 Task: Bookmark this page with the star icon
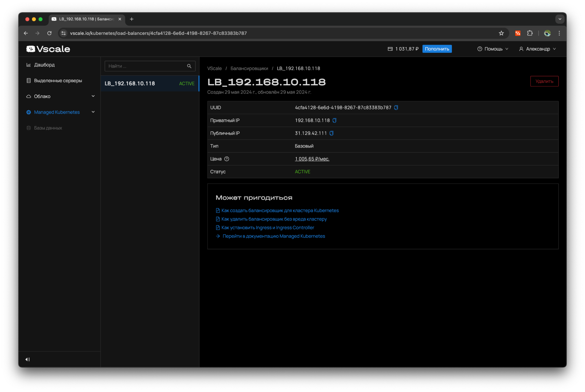501,33
